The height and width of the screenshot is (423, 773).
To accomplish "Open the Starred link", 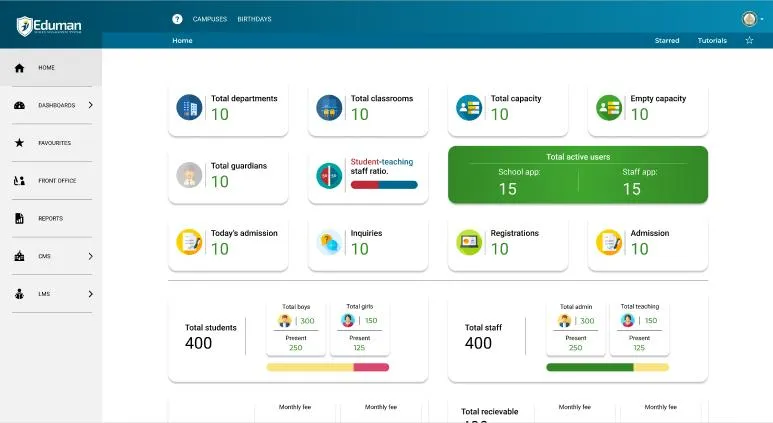I will pos(667,41).
